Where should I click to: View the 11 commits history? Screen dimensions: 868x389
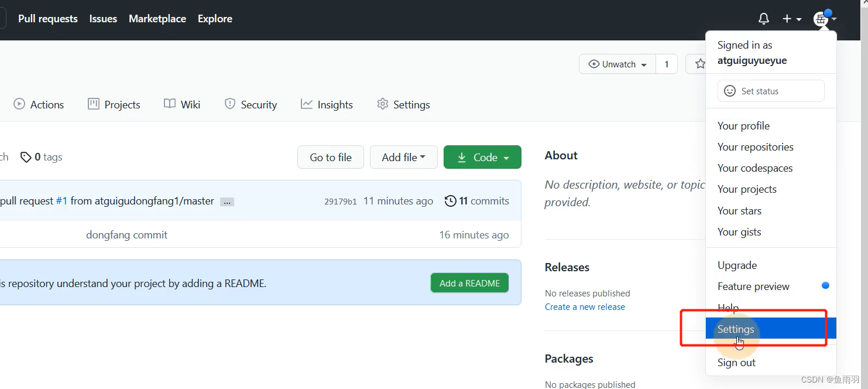tap(477, 201)
